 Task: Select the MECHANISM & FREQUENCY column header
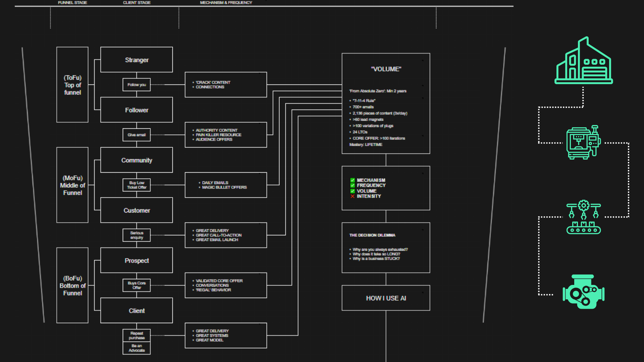point(226,3)
